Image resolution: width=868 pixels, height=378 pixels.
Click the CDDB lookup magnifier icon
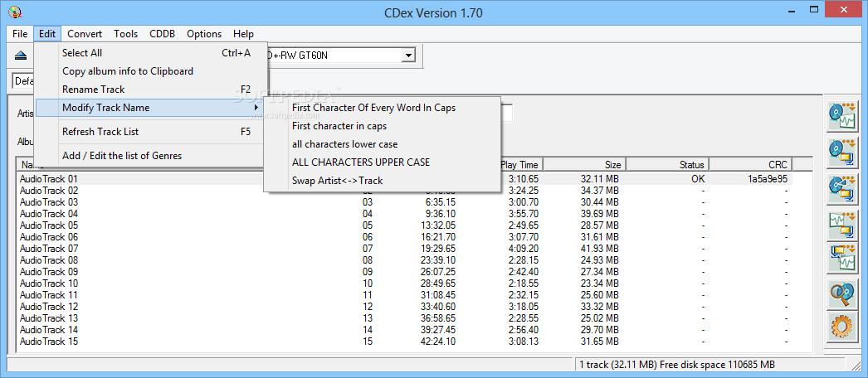click(x=842, y=294)
